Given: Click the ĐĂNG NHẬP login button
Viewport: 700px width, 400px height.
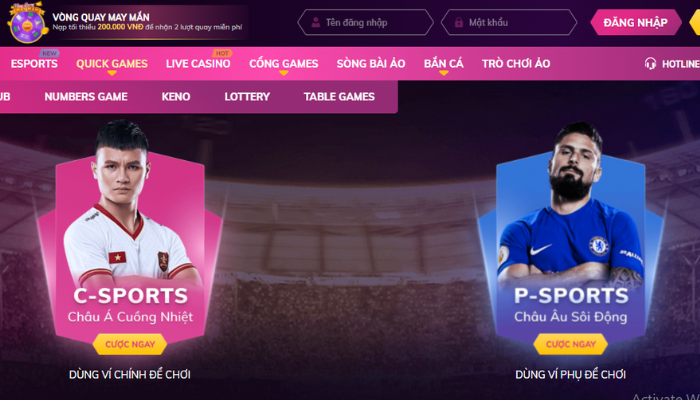Looking at the screenshot, I should pos(636,22).
